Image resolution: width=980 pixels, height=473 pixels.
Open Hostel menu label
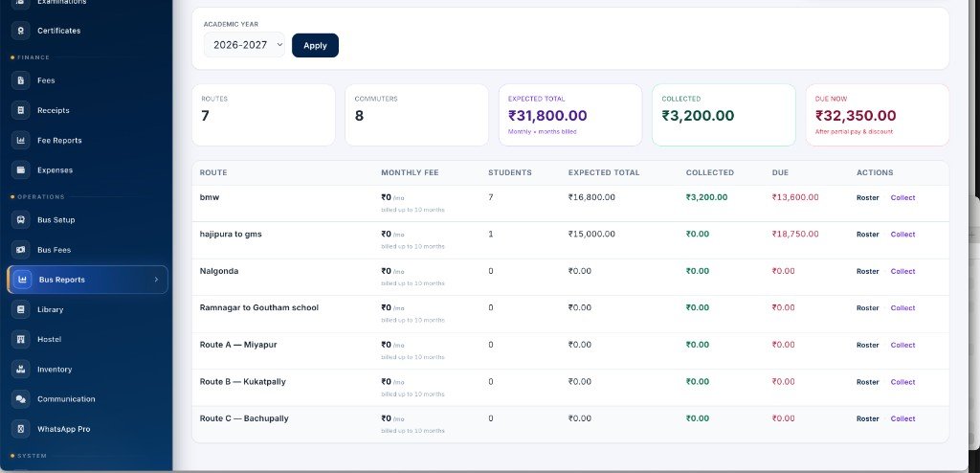(50, 339)
